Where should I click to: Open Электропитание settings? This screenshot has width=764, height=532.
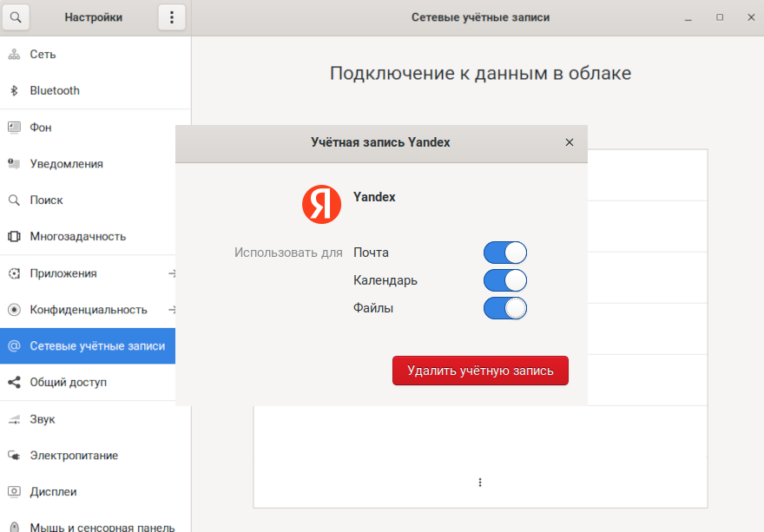coord(74,456)
